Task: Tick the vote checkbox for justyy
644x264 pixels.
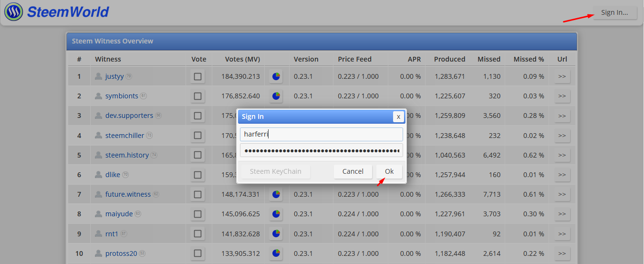Action: (197, 76)
